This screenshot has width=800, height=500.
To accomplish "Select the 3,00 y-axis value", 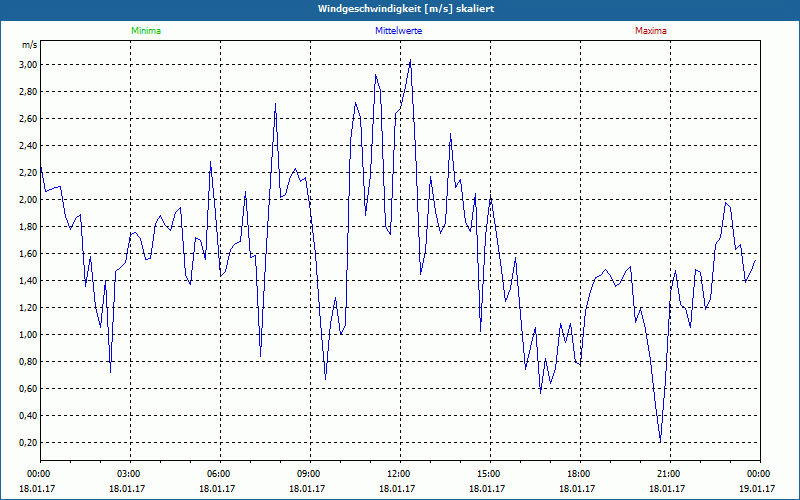I will point(28,65).
